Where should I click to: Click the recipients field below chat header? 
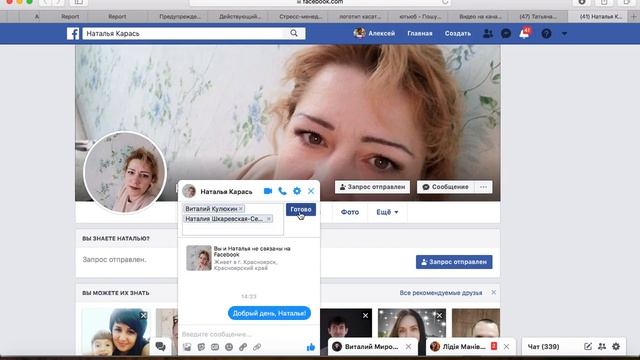233,219
